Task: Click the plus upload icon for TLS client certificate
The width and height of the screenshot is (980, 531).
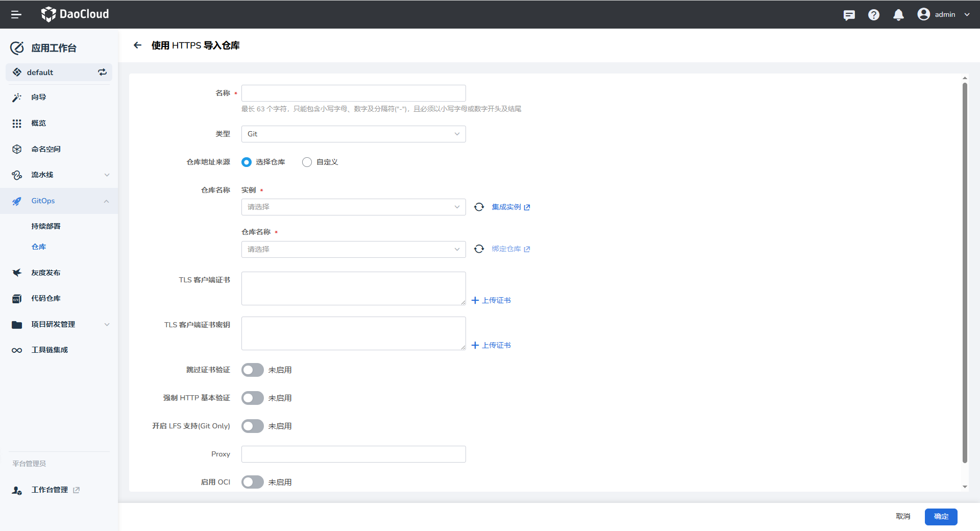Action: 475,300
